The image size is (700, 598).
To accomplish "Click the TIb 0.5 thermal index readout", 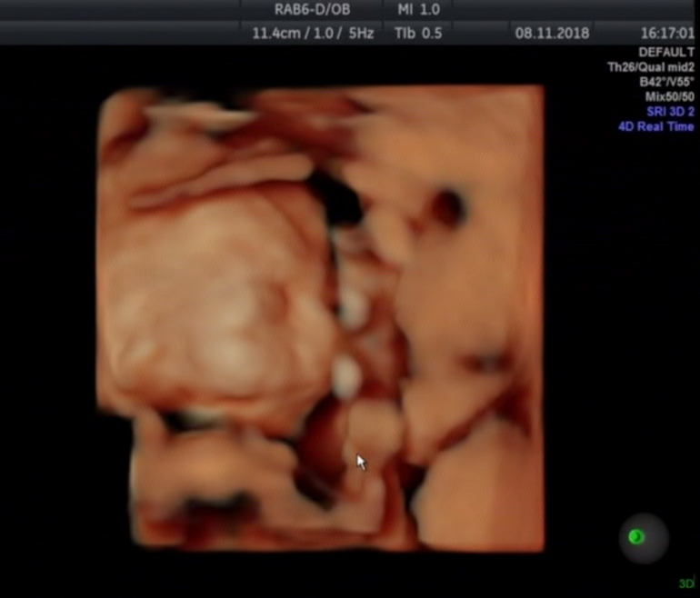I will [x=419, y=33].
